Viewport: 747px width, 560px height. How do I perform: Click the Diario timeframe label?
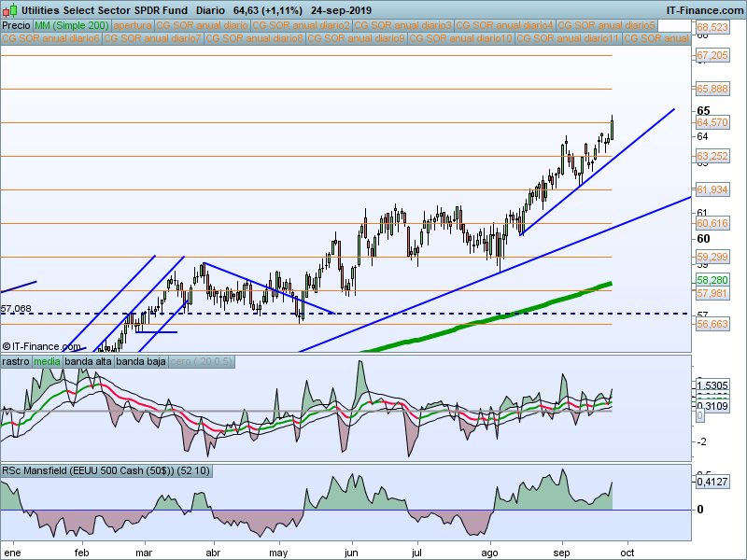pyautogui.click(x=211, y=10)
